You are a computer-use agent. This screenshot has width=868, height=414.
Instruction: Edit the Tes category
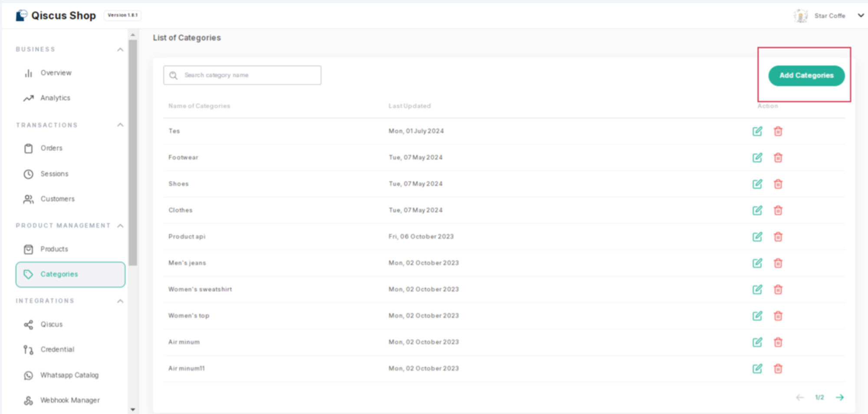pyautogui.click(x=757, y=131)
